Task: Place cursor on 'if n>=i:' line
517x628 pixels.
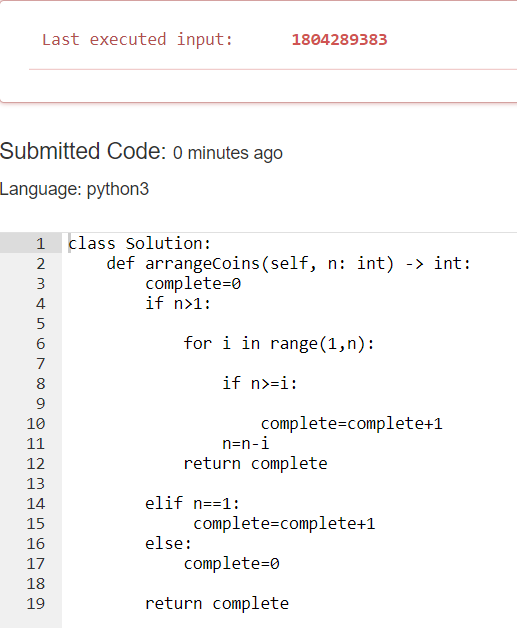Action: tap(260, 384)
